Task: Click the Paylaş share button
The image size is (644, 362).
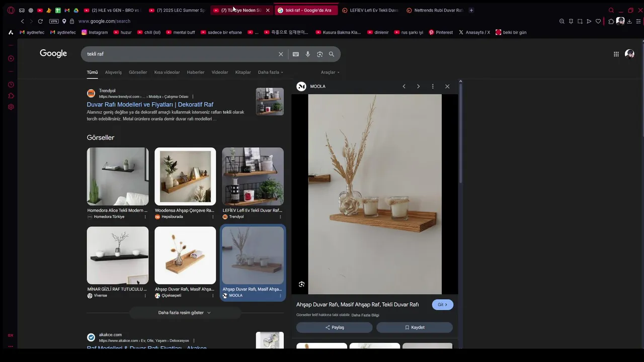Action: click(x=335, y=327)
